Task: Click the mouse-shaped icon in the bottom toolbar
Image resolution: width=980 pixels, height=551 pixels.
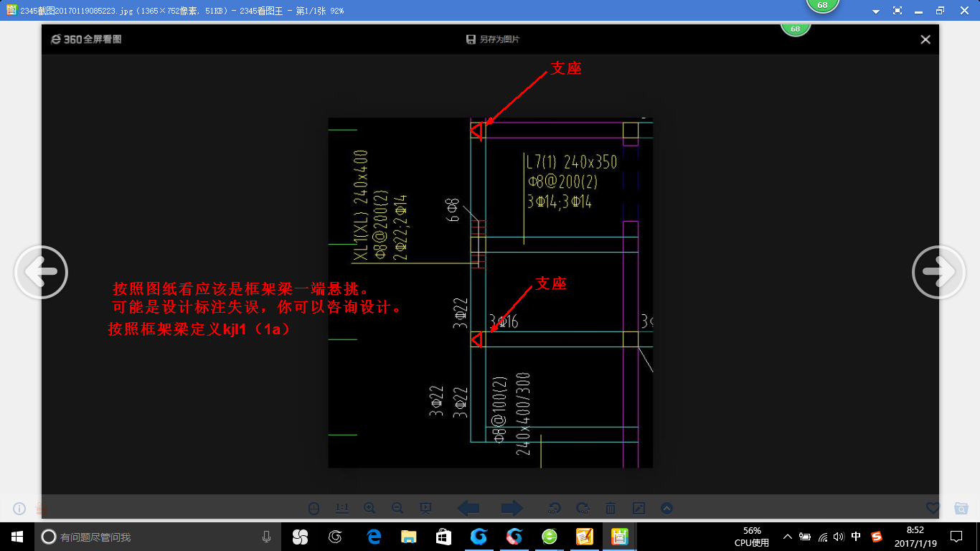Action: click(x=314, y=509)
